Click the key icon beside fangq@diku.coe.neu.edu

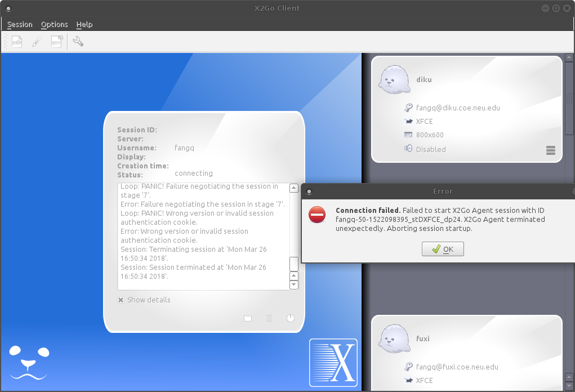pyautogui.click(x=408, y=108)
